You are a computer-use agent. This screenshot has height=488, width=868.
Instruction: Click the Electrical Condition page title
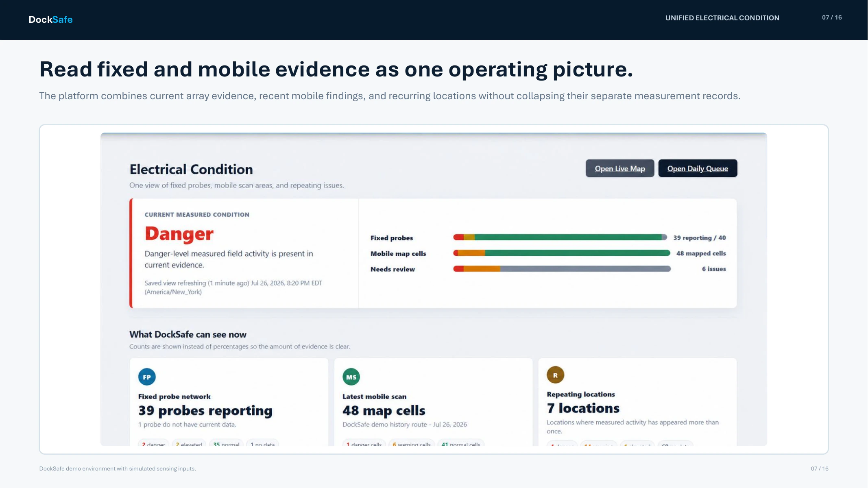[191, 169]
